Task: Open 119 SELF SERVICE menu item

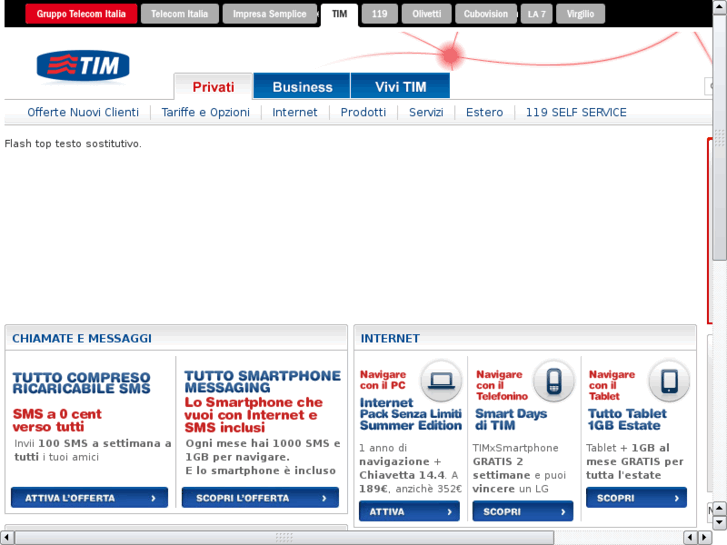Action: pyautogui.click(x=576, y=112)
